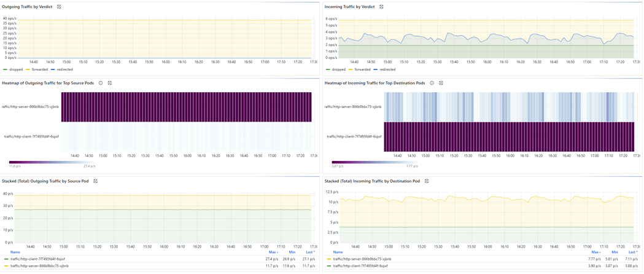Open the Incoming Traffic by Verdict panel title menu
Image resolution: width=644 pixels, height=274 pixels.
click(351, 7)
